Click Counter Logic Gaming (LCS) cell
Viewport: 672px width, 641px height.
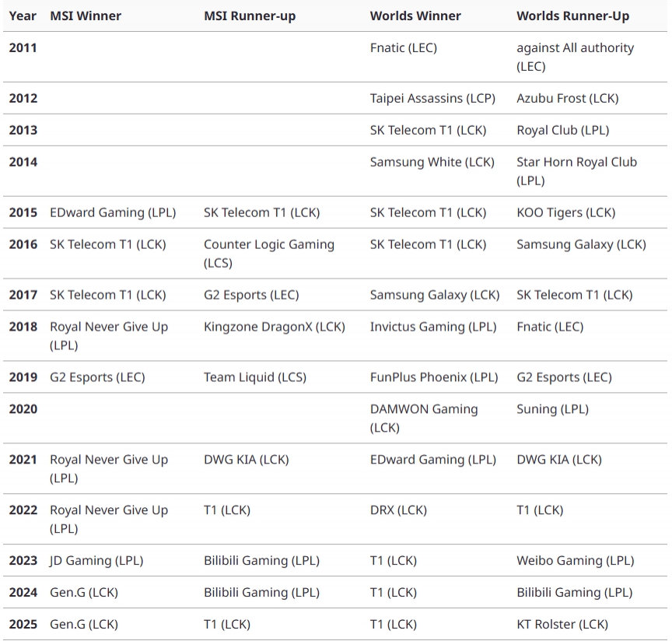pos(268,254)
